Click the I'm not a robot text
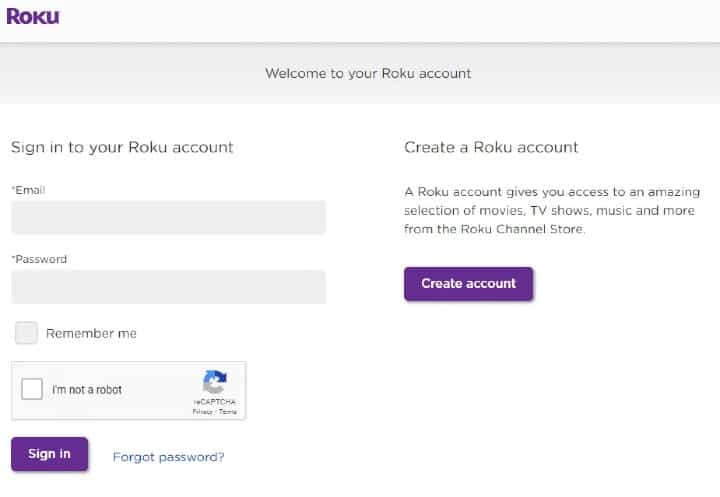 (87, 390)
